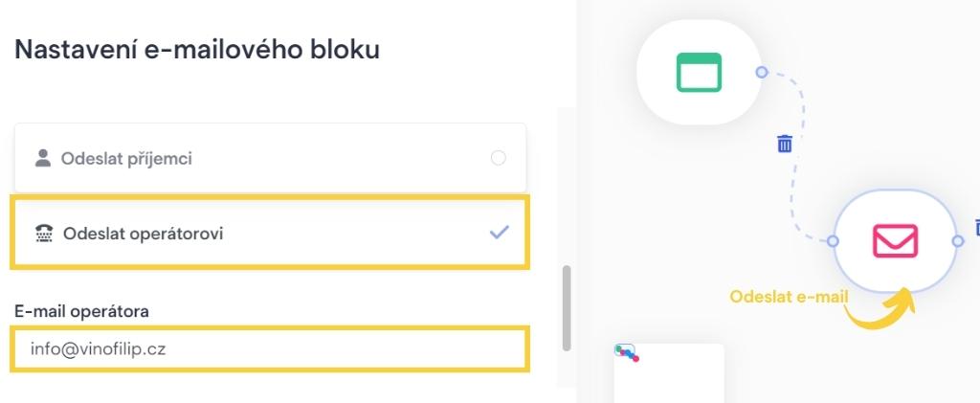Delete the dashed connection with trash icon

(785, 144)
